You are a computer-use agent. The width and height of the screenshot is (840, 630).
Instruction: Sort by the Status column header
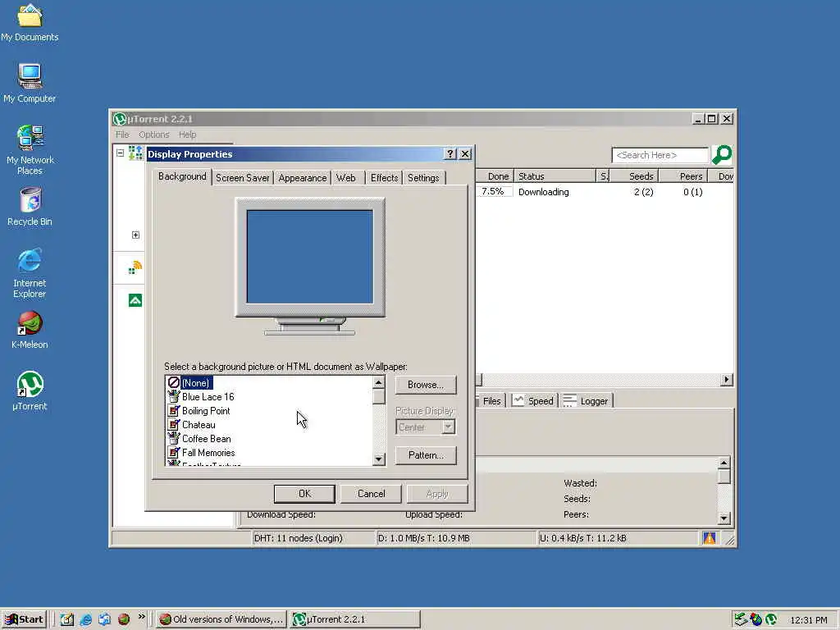555,176
